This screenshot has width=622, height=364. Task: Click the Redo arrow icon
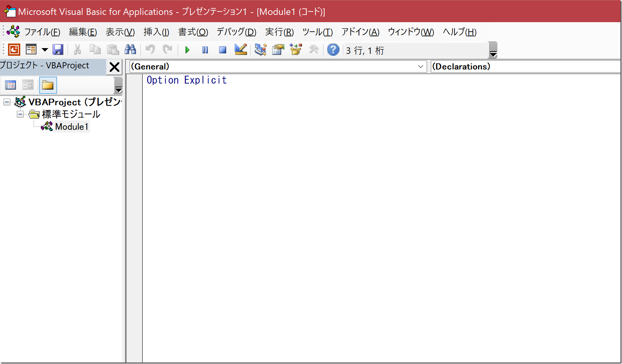167,50
